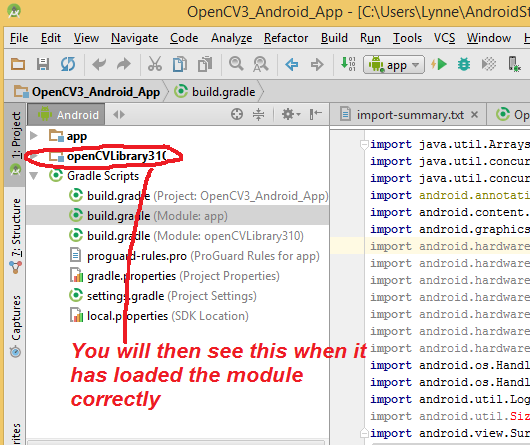Click the Cut scissors icon
The width and height of the screenshot is (530, 445).
pyautogui.click(x=155, y=64)
